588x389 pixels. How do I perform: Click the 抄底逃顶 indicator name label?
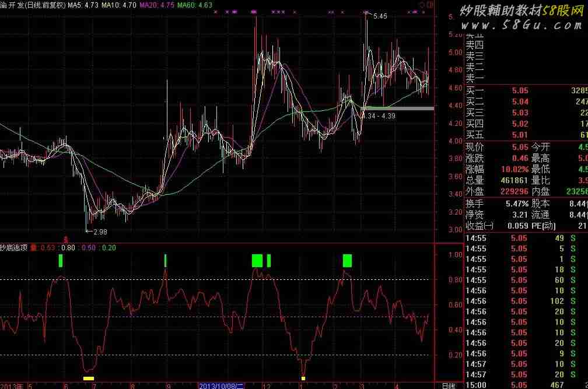coord(14,248)
